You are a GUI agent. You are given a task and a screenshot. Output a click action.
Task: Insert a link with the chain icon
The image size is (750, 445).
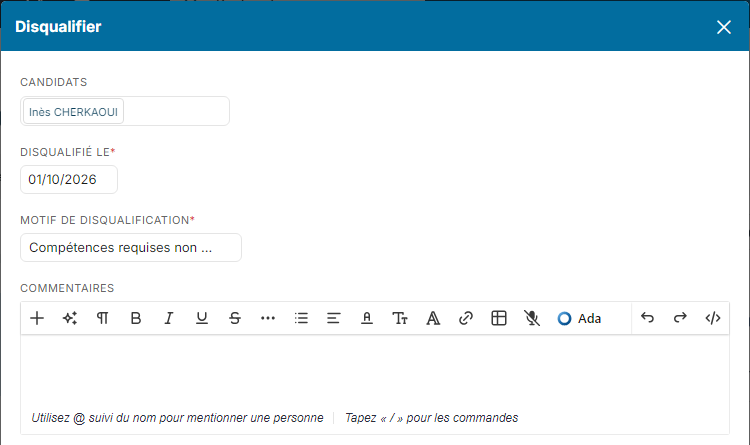click(x=466, y=318)
